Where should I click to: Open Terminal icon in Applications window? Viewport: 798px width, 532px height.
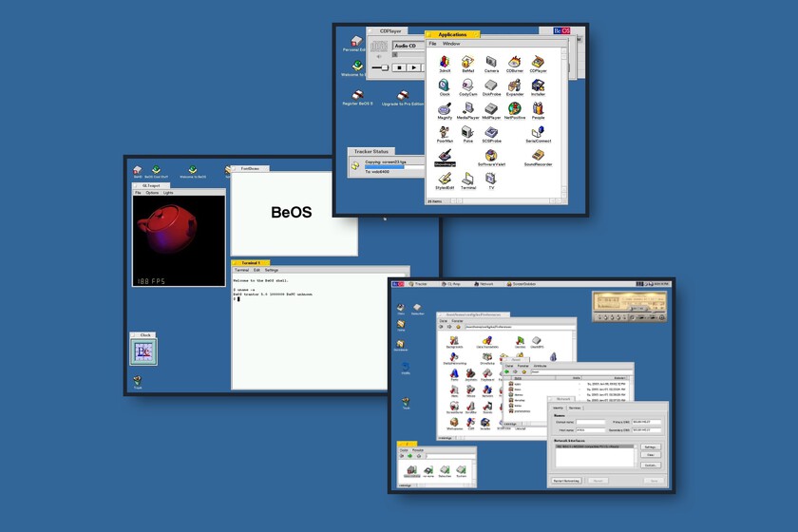point(468,180)
